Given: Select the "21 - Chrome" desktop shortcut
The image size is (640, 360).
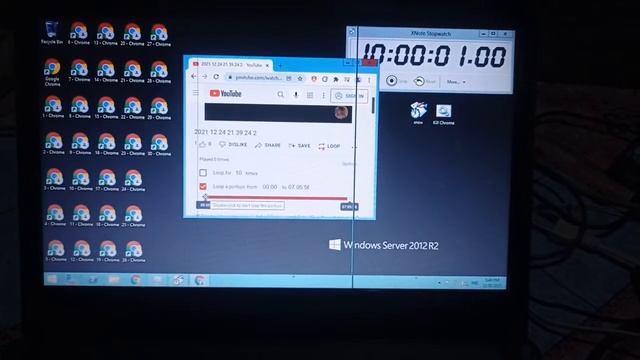Looking at the screenshot, I should (x=133, y=71).
